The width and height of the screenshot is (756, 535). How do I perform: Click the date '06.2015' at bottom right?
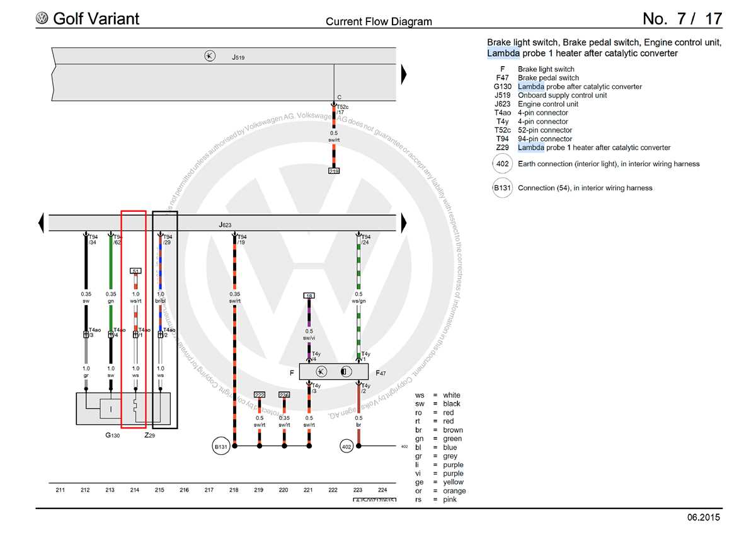(x=703, y=518)
